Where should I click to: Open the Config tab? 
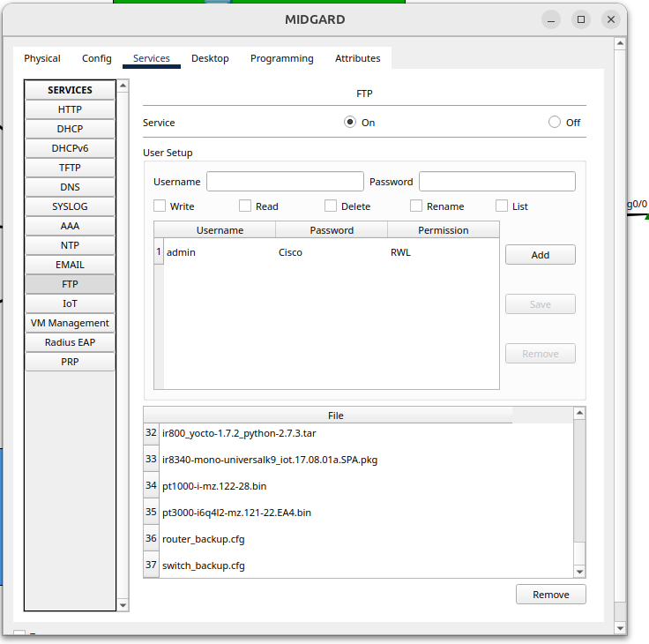click(x=97, y=58)
